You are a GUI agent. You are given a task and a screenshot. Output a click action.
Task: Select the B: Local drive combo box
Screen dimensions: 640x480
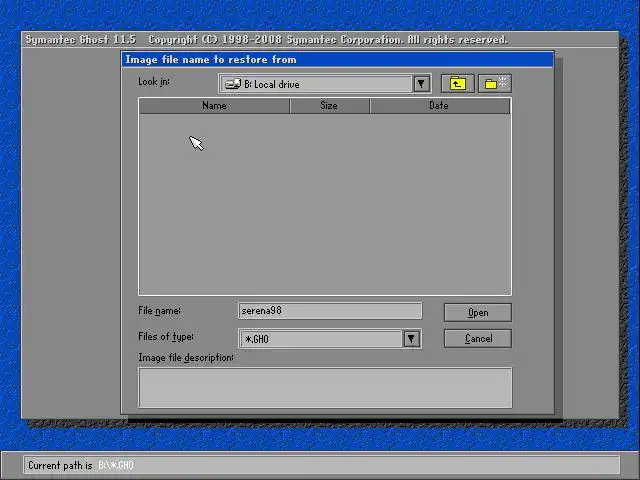(325, 84)
